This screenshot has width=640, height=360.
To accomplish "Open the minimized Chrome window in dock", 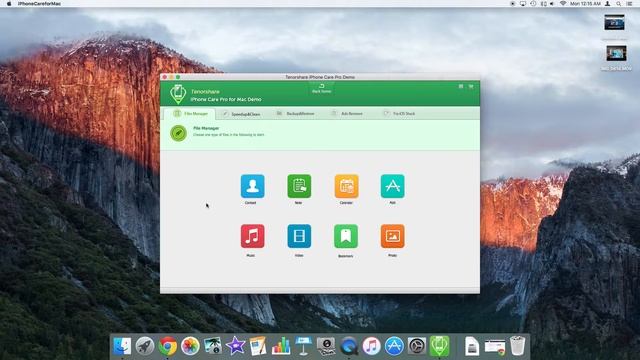I will click(495, 347).
